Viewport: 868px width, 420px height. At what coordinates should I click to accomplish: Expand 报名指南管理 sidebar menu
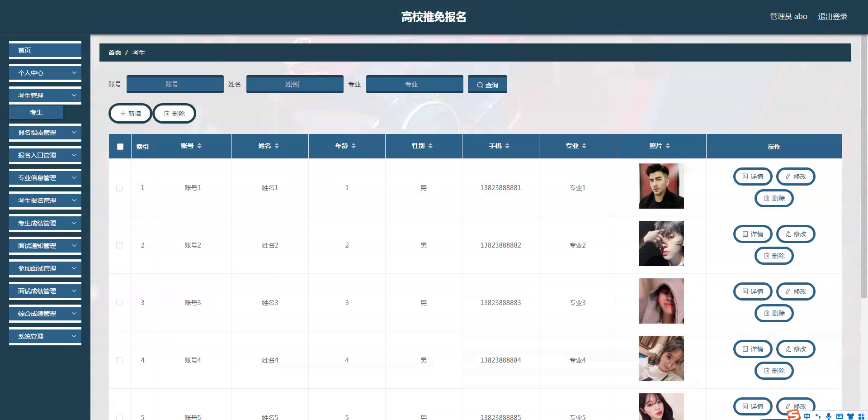point(45,133)
